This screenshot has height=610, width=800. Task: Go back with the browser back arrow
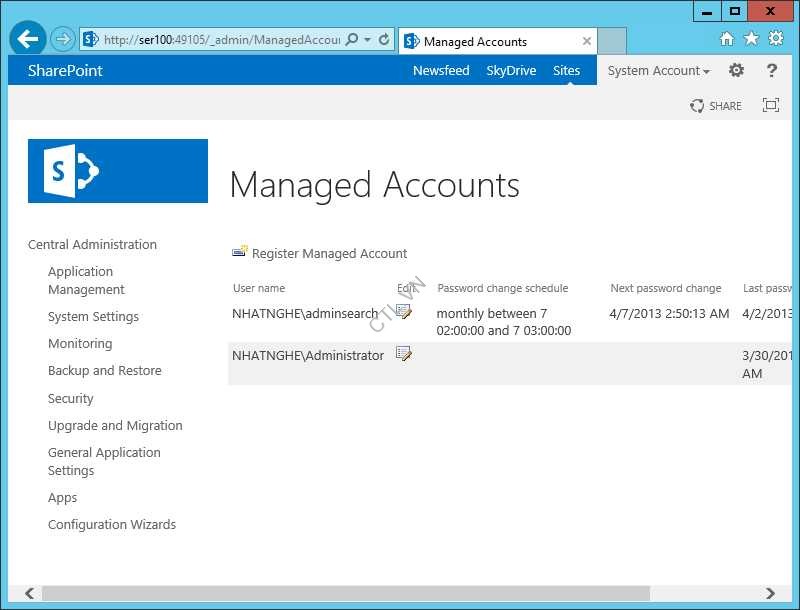tap(28, 39)
